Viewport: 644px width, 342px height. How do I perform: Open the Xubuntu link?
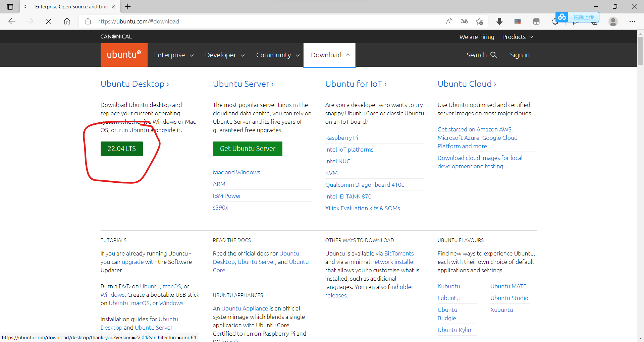[x=501, y=310]
